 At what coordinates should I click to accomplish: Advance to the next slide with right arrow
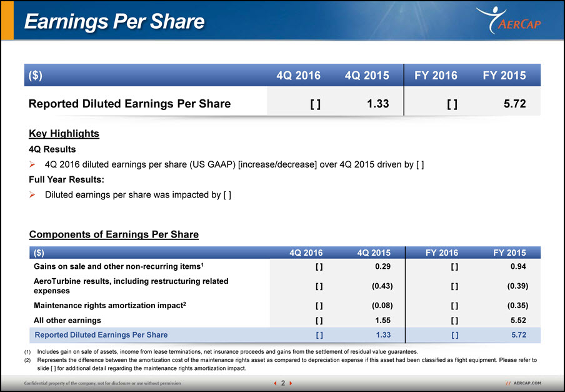291,383
